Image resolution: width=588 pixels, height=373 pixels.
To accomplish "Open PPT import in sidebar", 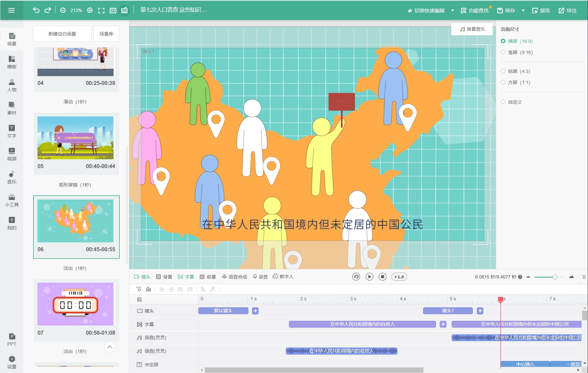I will 12,340.
